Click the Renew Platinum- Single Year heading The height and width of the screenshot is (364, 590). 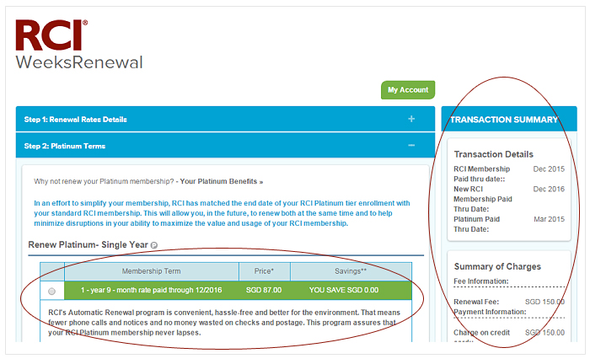(x=88, y=244)
